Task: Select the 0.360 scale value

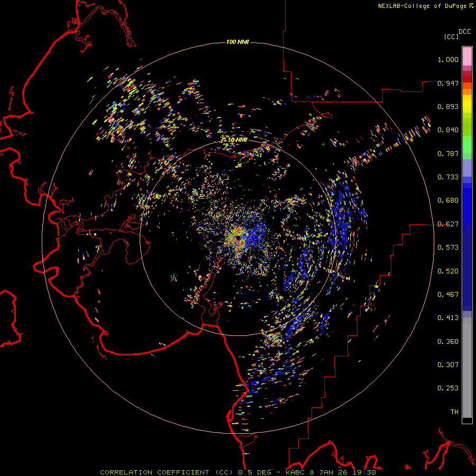Action: pos(448,342)
